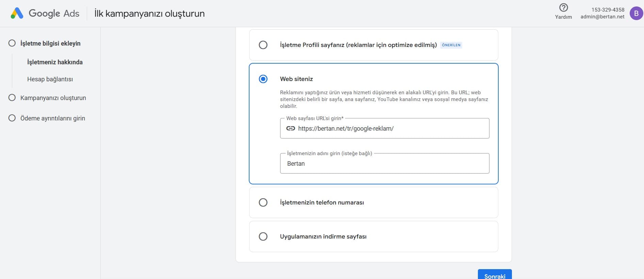This screenshot has height=279, width=644.
Task: Click the link icon in the URL field
Action: point(291,128)
